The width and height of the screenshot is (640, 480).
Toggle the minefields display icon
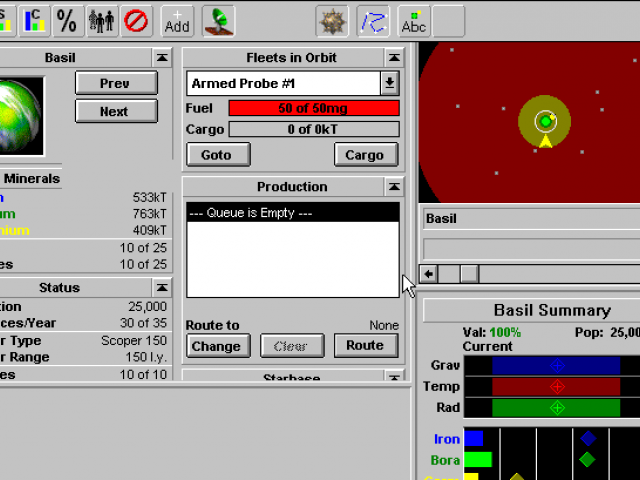click(332, 21)
